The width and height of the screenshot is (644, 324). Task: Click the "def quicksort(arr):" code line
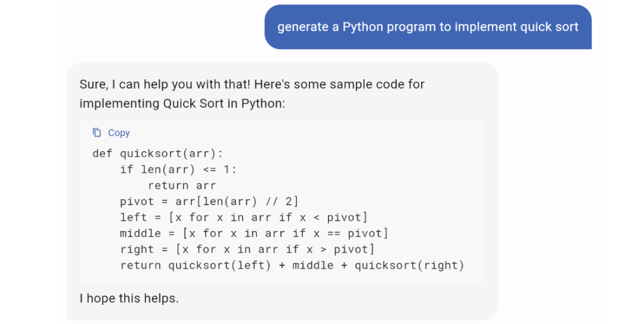click(157, 153)
